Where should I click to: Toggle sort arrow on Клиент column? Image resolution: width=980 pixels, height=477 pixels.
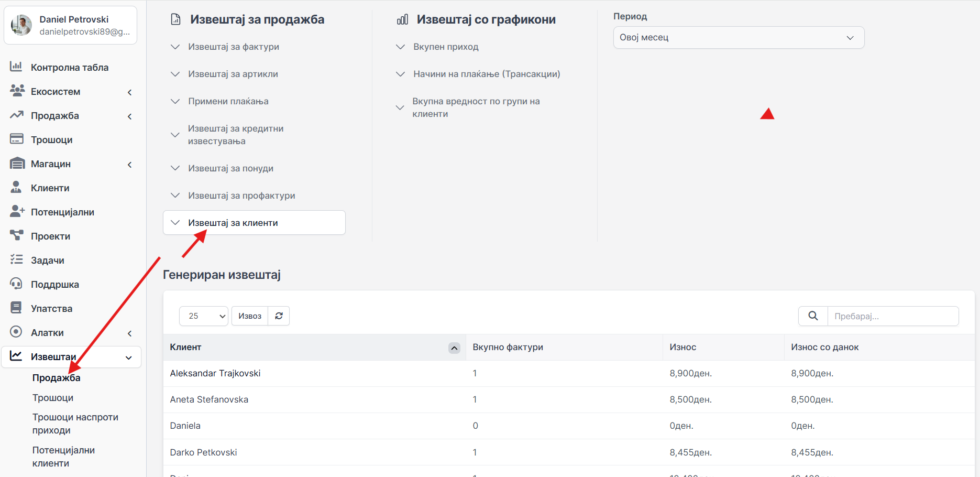click(454, 348)
